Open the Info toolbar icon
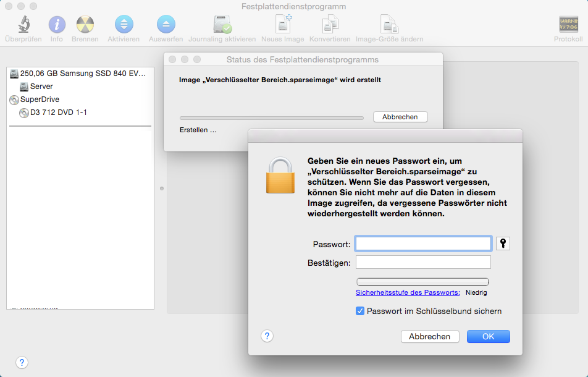This screenshot has width=588, height=377. tap(57, 25)
